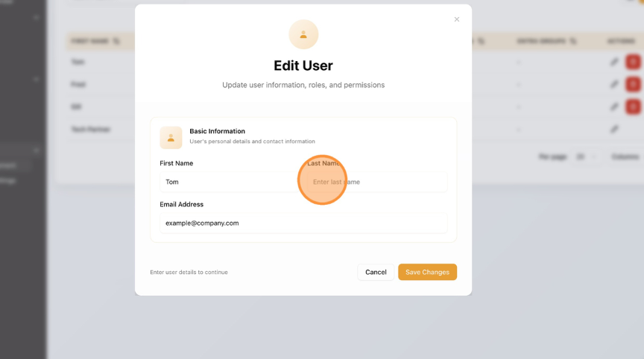Expand the top sidebar section chevron
This screenshot has height=359, width=644.
click(x=36, y=17)
